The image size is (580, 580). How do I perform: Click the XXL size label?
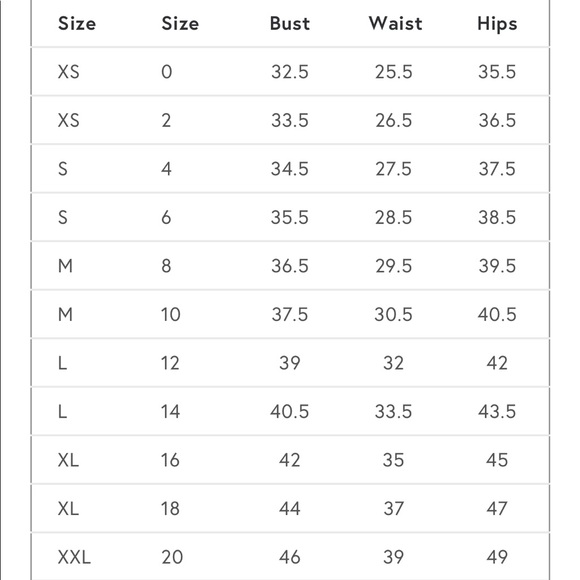pos(74,557)
